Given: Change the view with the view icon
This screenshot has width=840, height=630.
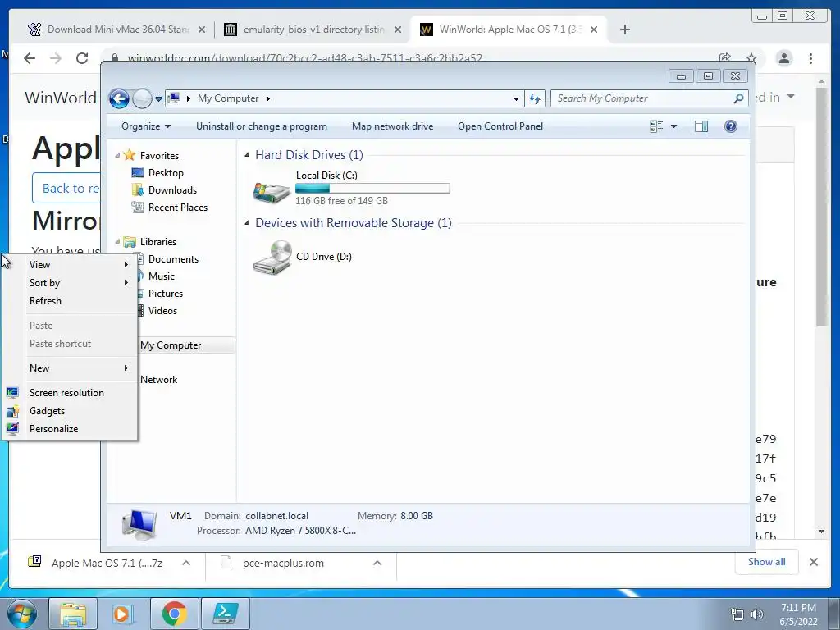Looking at the screenshot, I should [x=656, y=126].
